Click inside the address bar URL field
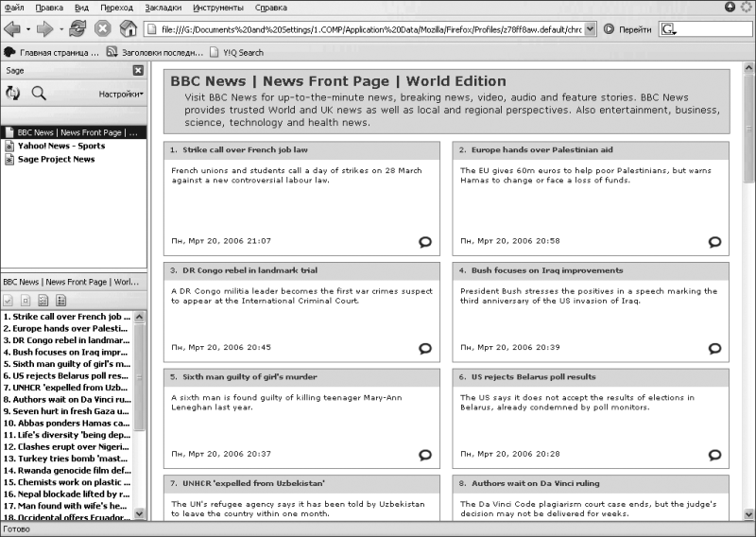Screen dimensions: 756x537 tap(369, 29)
